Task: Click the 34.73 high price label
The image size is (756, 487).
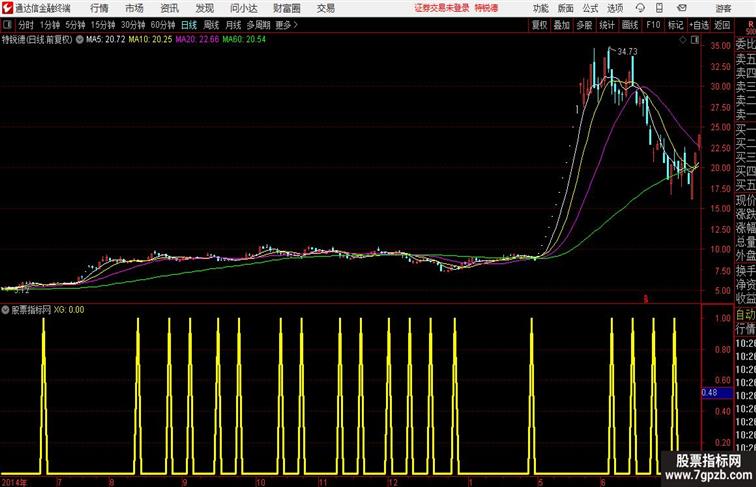Action: tap(627, 52)
